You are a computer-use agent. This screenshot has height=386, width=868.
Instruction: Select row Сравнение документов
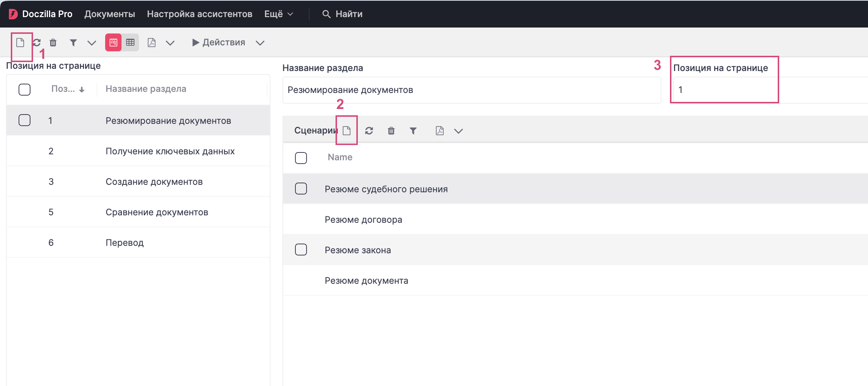pos(138,212)
